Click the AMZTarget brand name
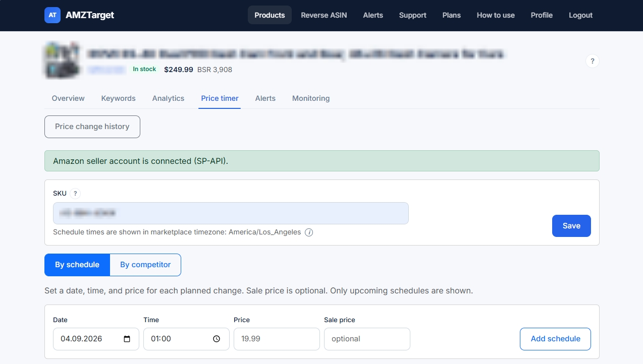The image size is (643, 364). [x=90, y=15]
